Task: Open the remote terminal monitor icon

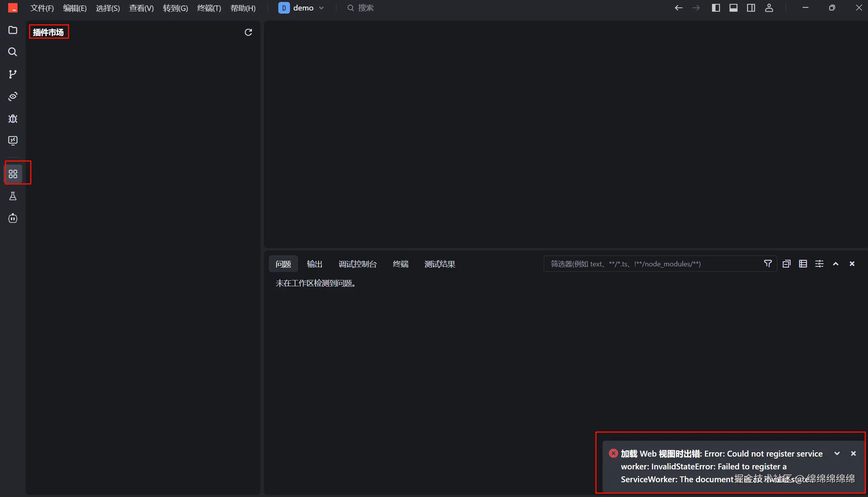Action: 13,140
